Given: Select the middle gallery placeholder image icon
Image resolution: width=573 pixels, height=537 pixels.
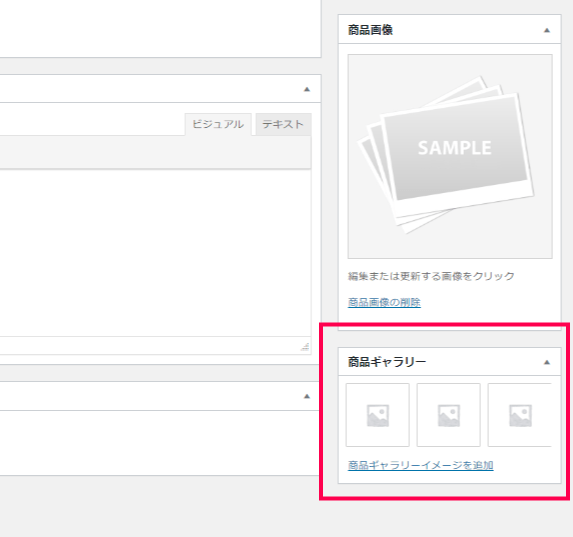Looking at the screenshot, I should click(x=448, y=415).
